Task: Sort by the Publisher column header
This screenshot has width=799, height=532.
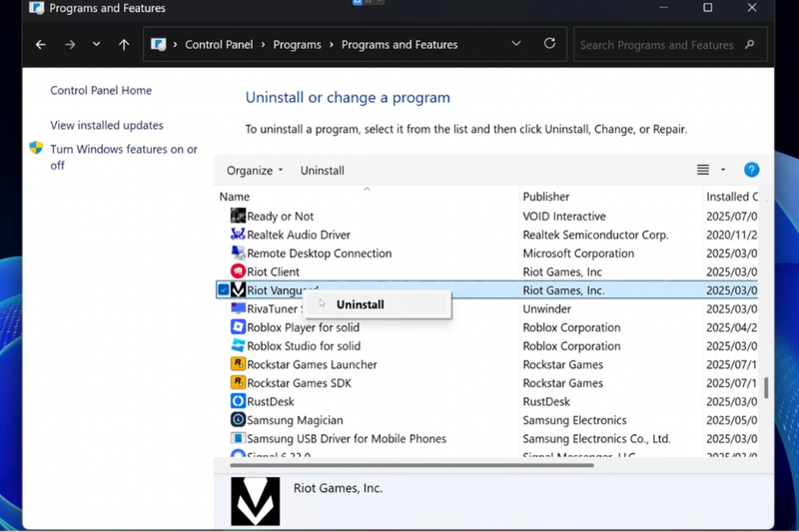Action: [545, 197]
